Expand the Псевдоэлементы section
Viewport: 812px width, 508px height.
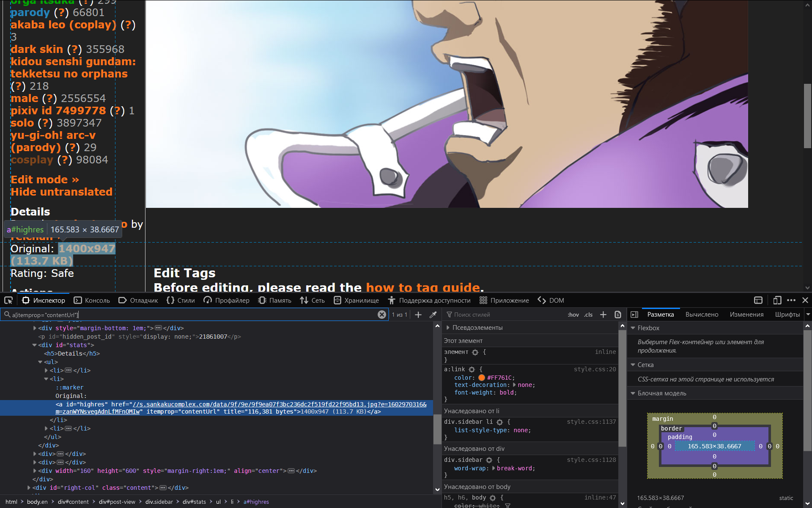(x=448, y=327)
